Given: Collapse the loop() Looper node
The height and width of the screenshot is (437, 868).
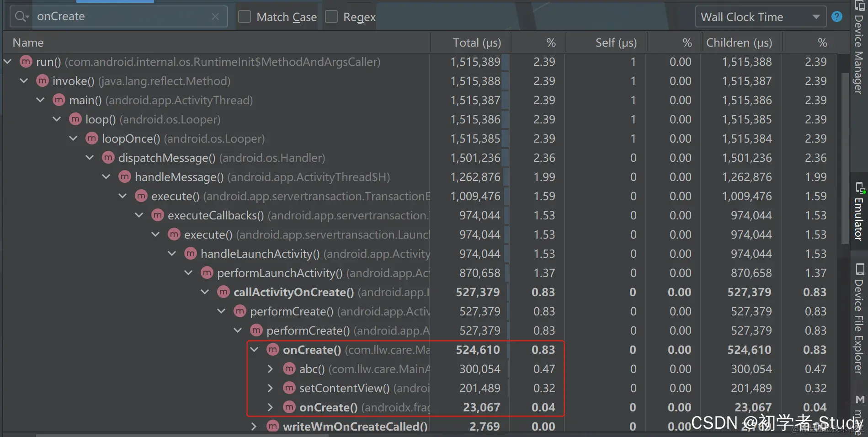Looking at the screenshot, I should 57,119.
